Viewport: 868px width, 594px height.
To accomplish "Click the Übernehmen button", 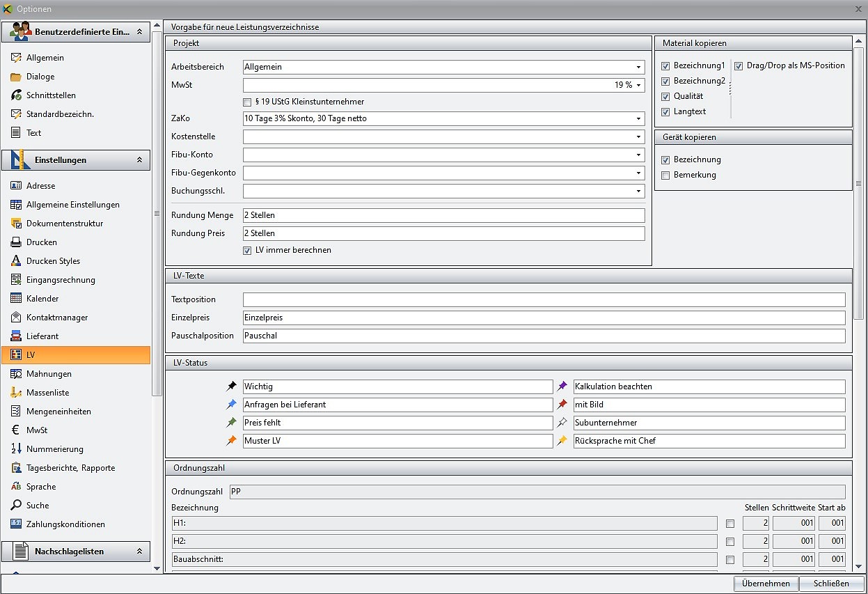I will (x=766, y=584).
